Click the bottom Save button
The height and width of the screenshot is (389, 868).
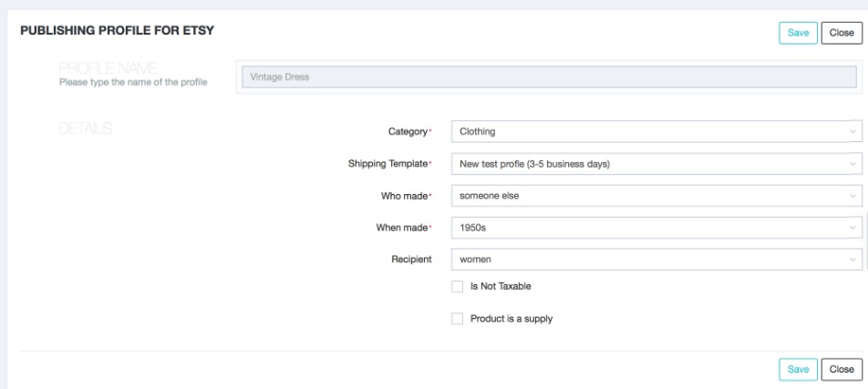(x=796, y=368)
